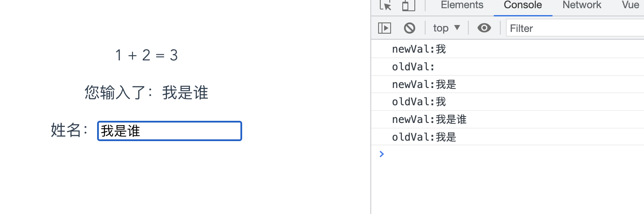Open the Network tab
The width and height of the screenshot is (644, 214).
click(582, 5)
